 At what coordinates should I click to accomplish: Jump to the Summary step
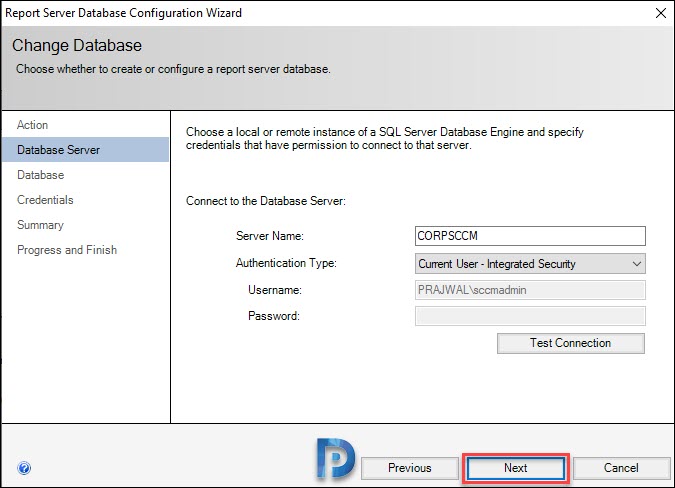coord(40,225)
